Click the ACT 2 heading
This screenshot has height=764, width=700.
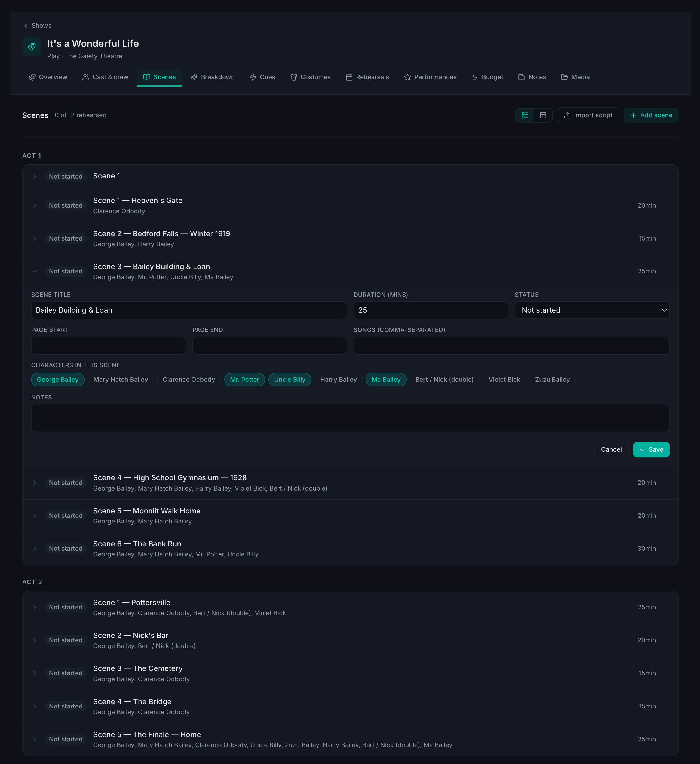pyautogui.click(x=32, y=582)
